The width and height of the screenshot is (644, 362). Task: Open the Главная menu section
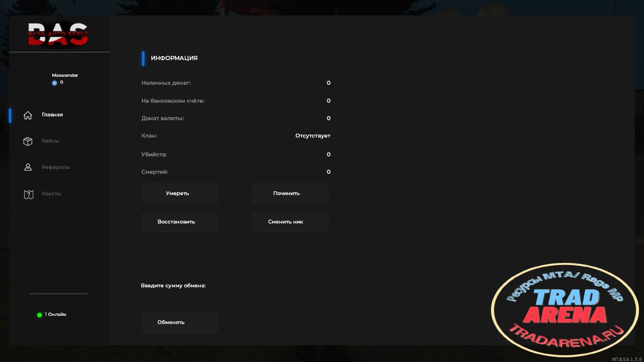[52, 115]
